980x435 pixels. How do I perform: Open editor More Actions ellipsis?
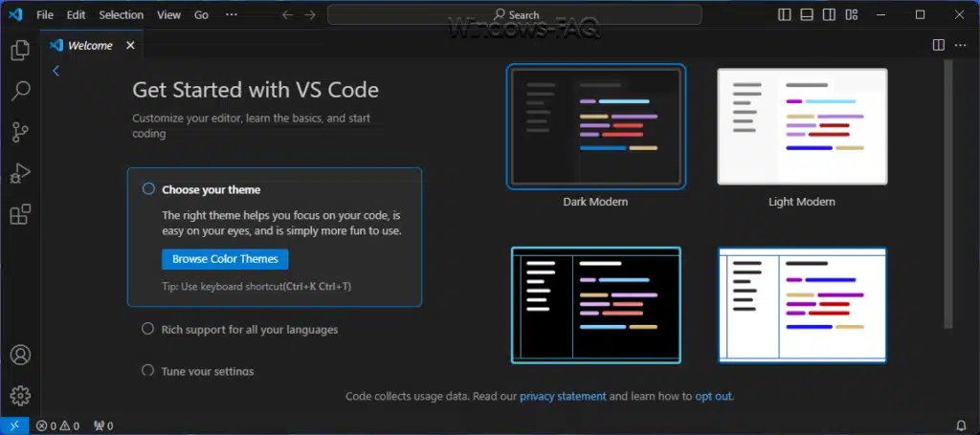click(960, 45)
